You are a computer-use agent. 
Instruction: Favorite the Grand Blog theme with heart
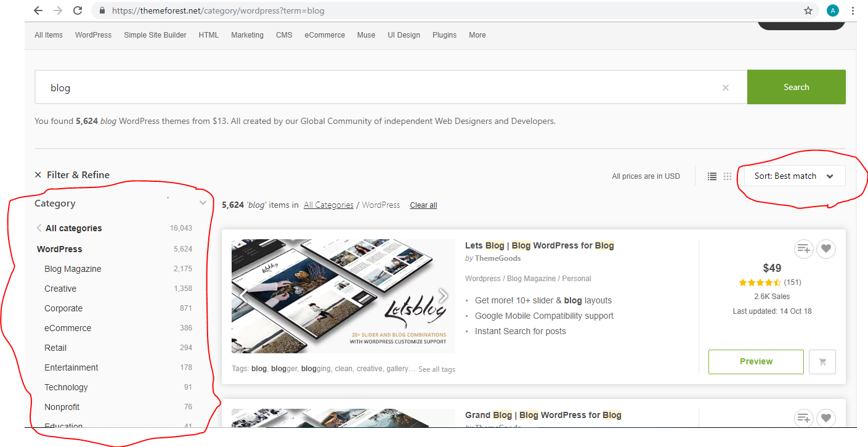[826, 419]
